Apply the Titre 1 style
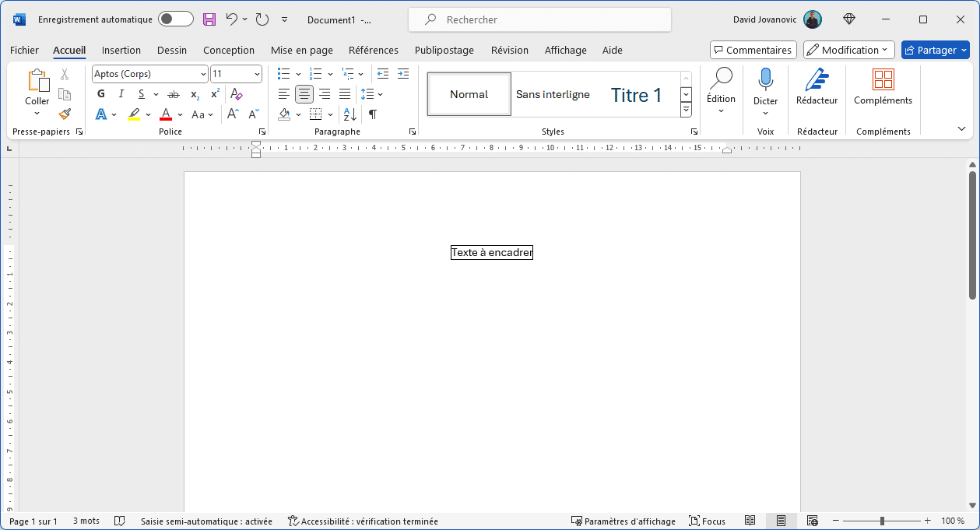 click(x=636, y=95)
